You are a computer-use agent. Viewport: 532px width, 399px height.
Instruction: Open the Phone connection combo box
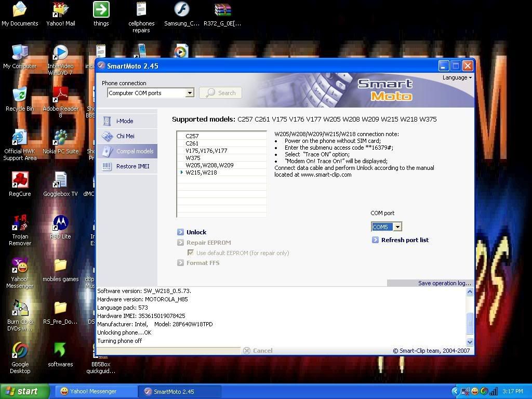[151, 93]
